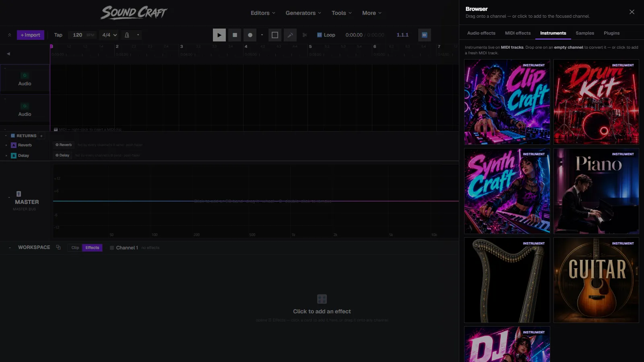This screenshot has width=644, height=362.
Task: Toggle power on the second Audio track
Action: (25, 106)
